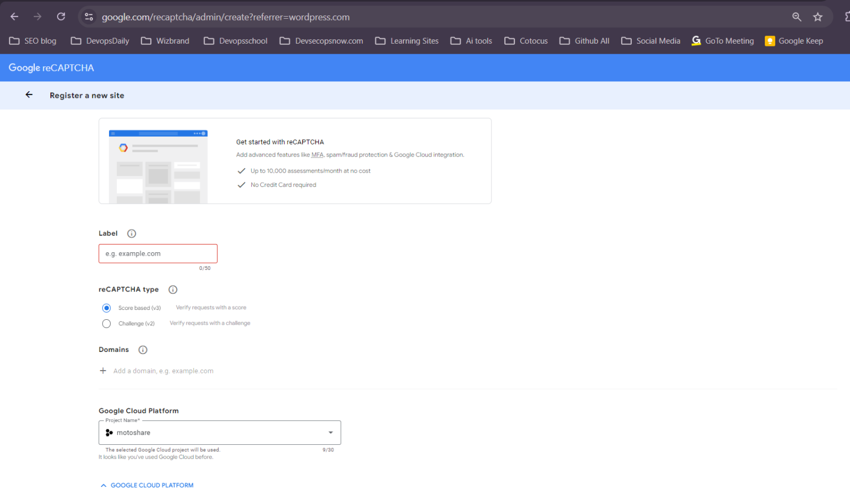Reload the page using the refresh icon
Image resolution: width=850 pixels, height=504 pixels.
[x=61, y=17]
